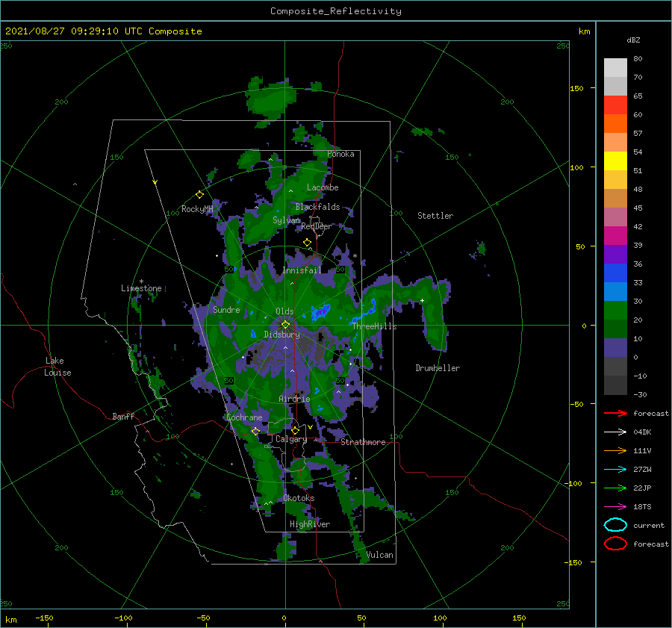Select the Drumheller label
Image resolution: width=672 pixels, height=628 pixels.
pos(438,368)
